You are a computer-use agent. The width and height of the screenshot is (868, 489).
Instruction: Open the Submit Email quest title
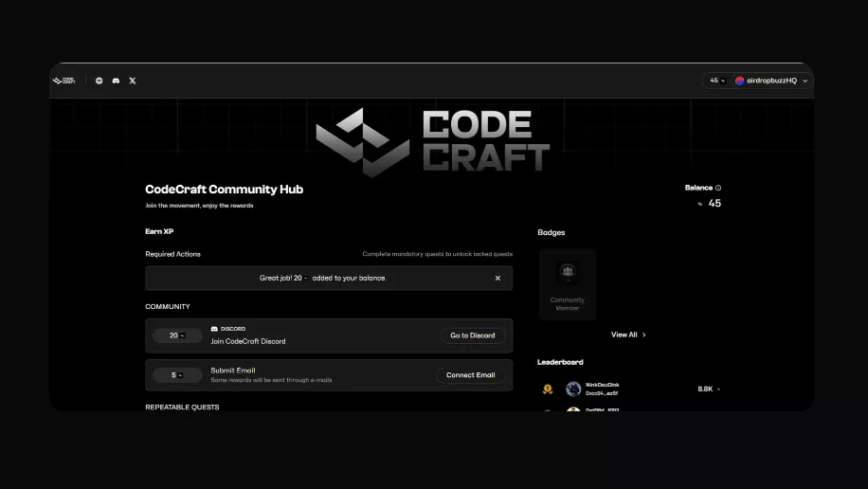[232, 371]
